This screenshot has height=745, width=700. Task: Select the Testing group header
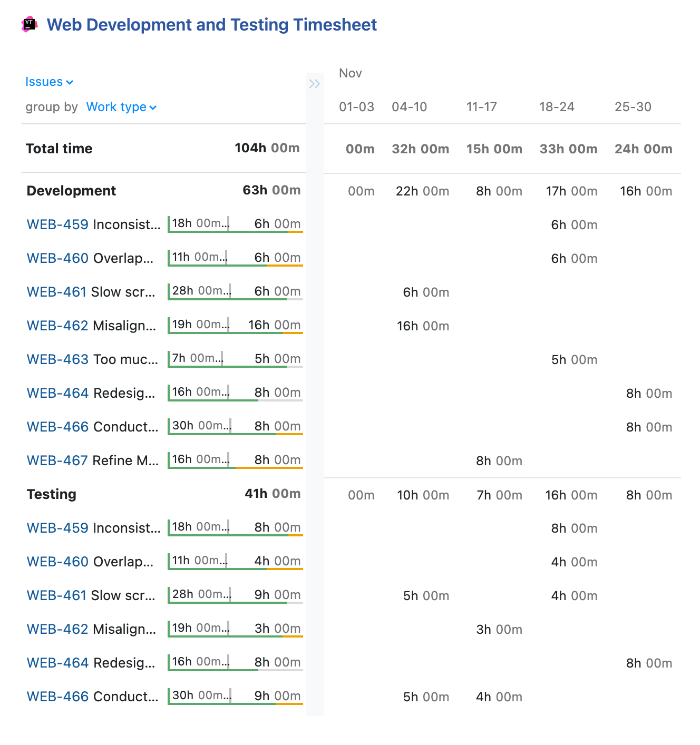51,494
